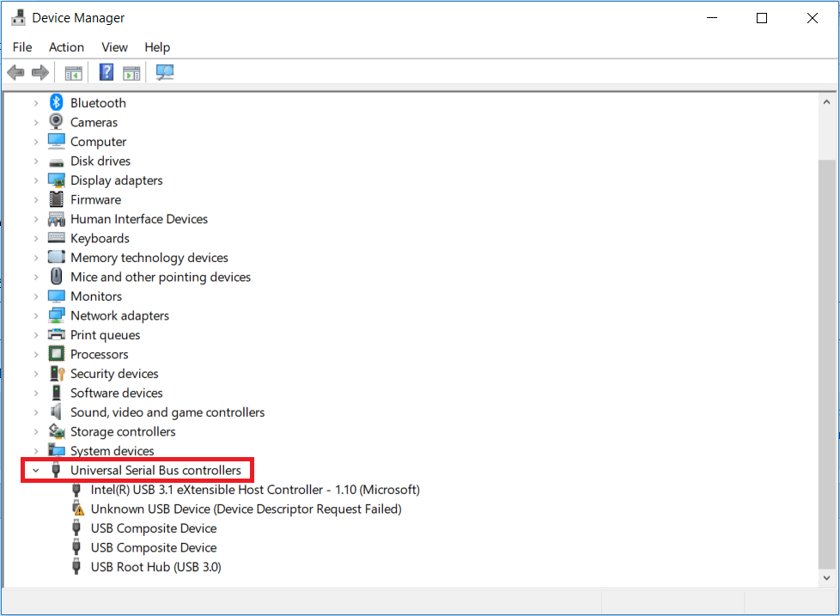840x616 pixels.
Task: Click Scan for hardware changes icon
Action: (165, 73)
